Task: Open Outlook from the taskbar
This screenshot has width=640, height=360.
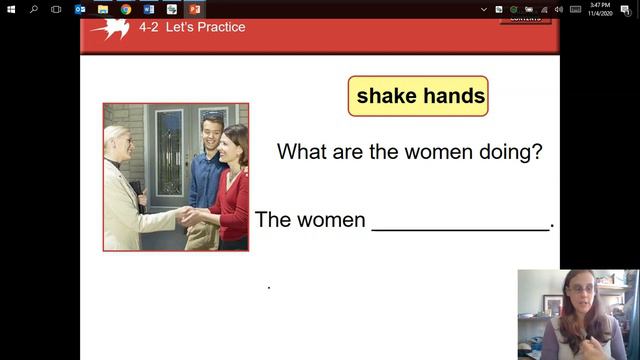Action: [80, 9]
